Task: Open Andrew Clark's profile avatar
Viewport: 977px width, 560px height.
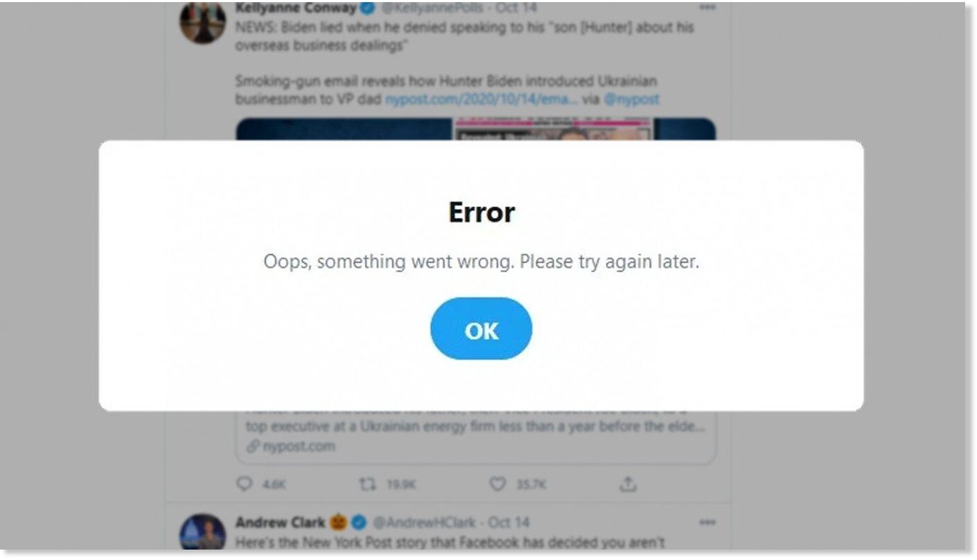Action: coord(202,533)
